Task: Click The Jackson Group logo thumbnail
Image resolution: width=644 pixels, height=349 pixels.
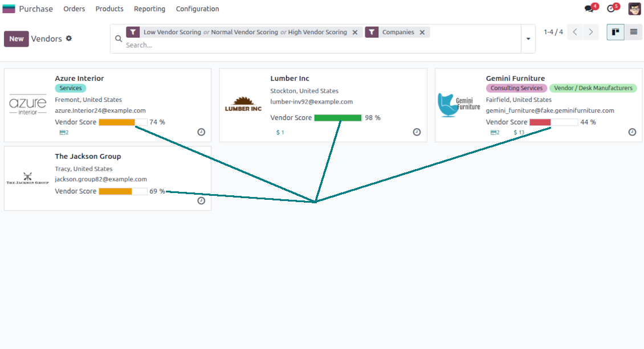Action: pos(27,178)
